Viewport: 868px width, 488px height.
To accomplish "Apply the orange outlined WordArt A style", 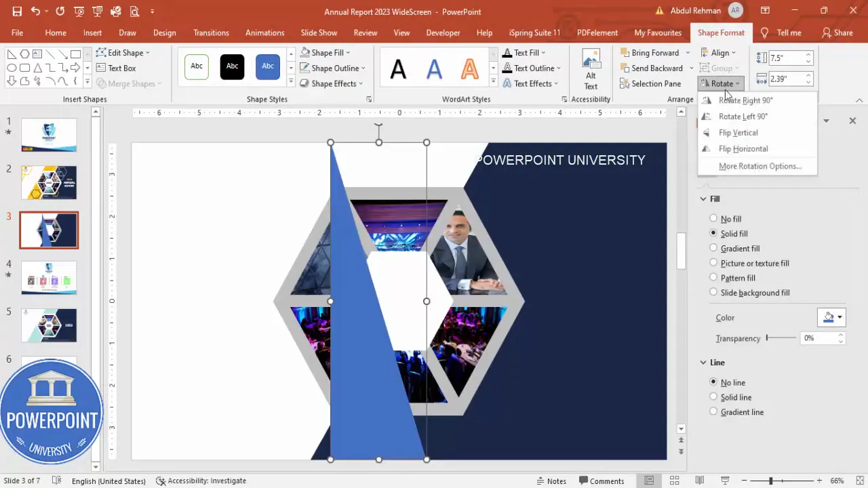I will pos(469,68).
